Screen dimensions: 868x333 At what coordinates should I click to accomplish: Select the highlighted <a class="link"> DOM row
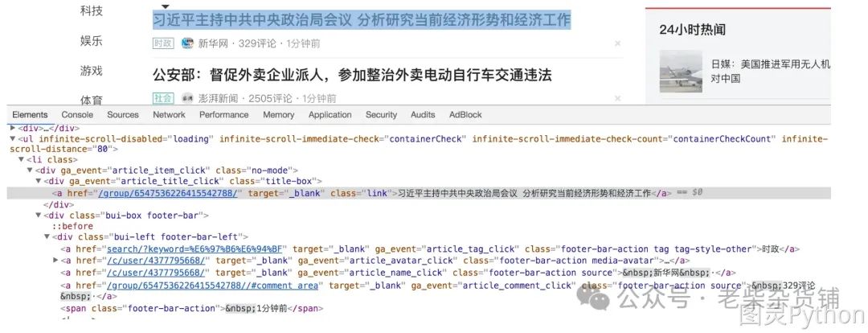[x=419, y=193]
